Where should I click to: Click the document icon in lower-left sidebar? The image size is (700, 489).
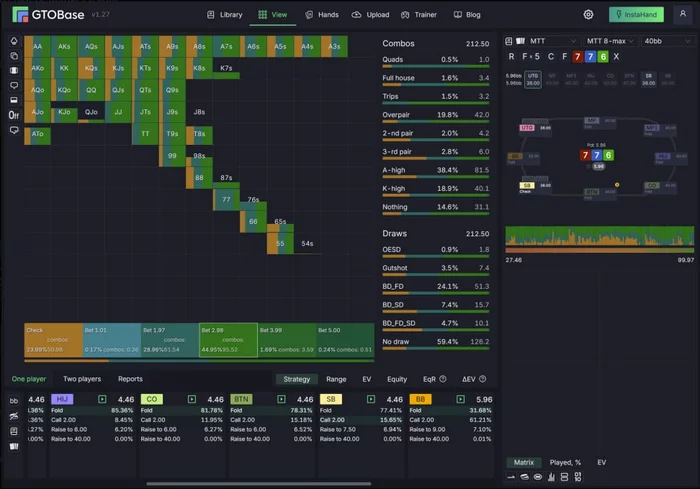14,431
